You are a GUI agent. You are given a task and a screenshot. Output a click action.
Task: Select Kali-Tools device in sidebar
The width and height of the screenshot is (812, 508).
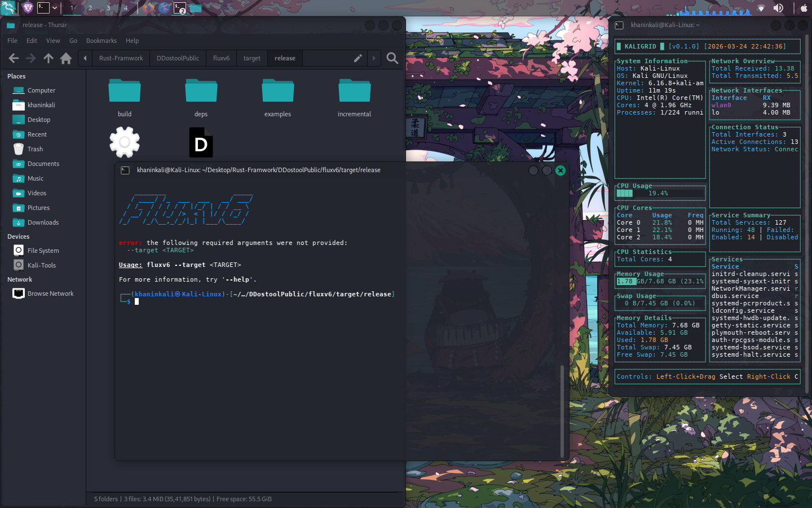pyautogui.click(x=43, y=265)
